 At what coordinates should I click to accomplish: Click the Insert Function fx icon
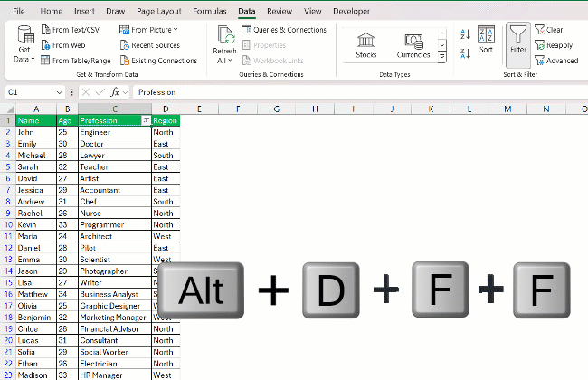[x=115, y=92]
